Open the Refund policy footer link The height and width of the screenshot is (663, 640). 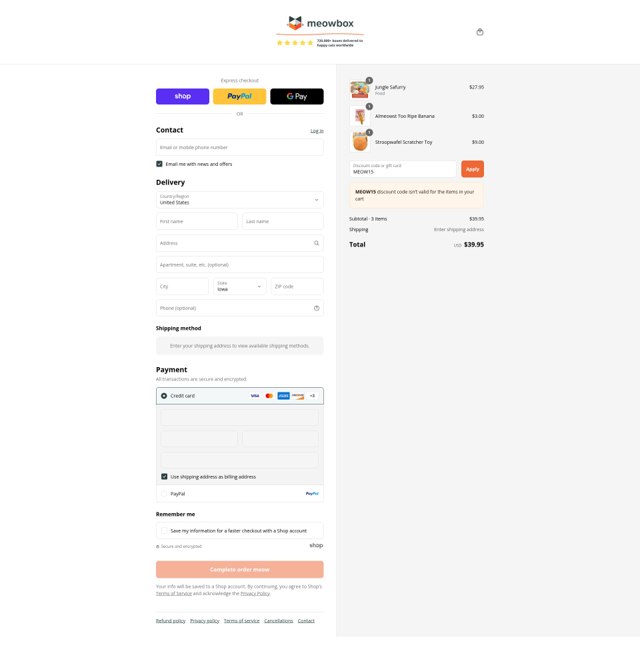click(x=171, y=621)
